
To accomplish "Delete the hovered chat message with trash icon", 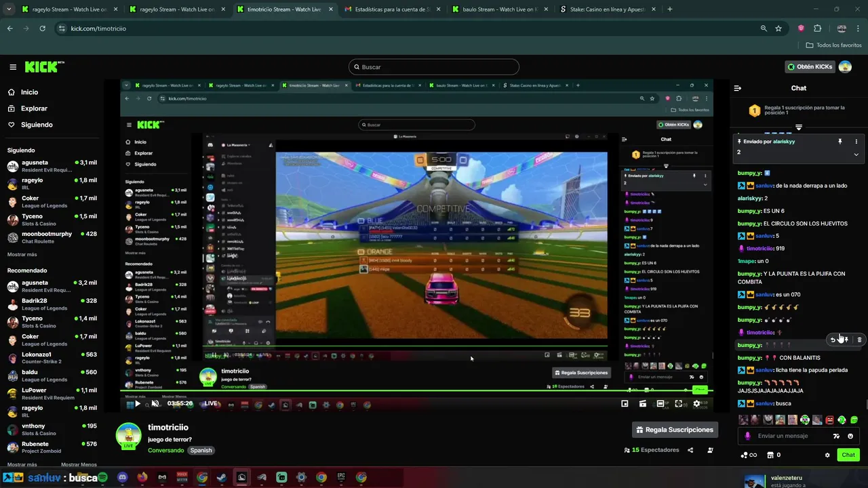I will click(x=859, y=340).
